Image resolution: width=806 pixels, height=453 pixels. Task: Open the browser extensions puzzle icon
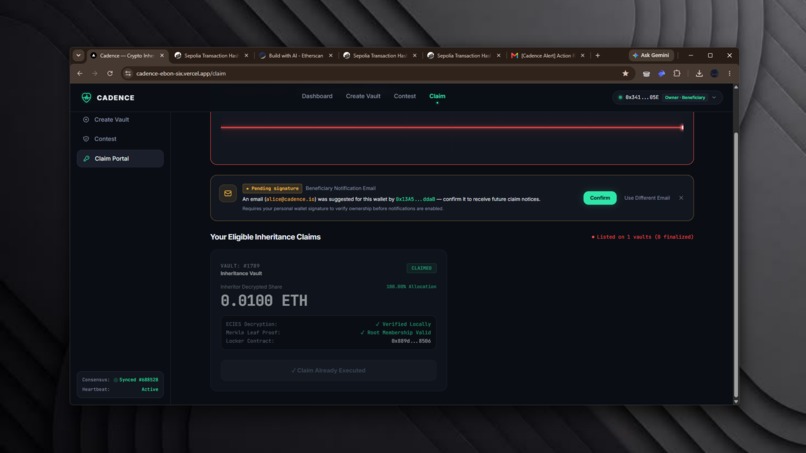[677, 74]
